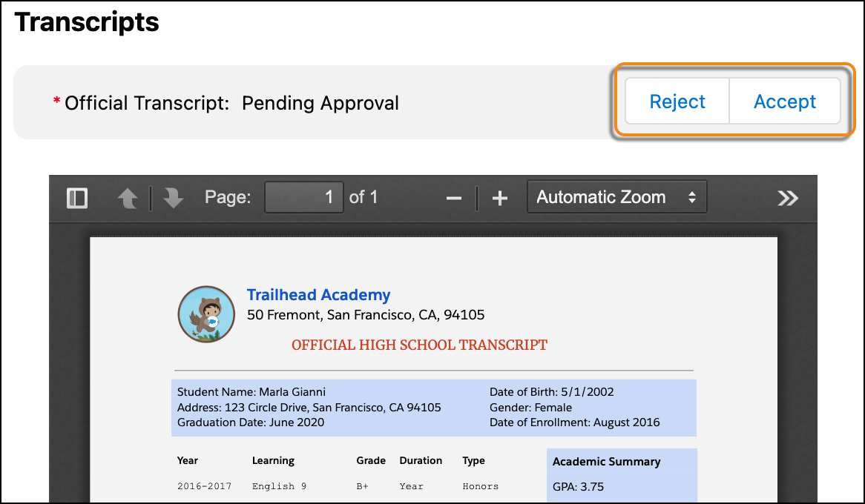Click the GPA: 3.75 value
This screenshot has height=504, width=865.
pyautogui.click(x=578, y=487)
